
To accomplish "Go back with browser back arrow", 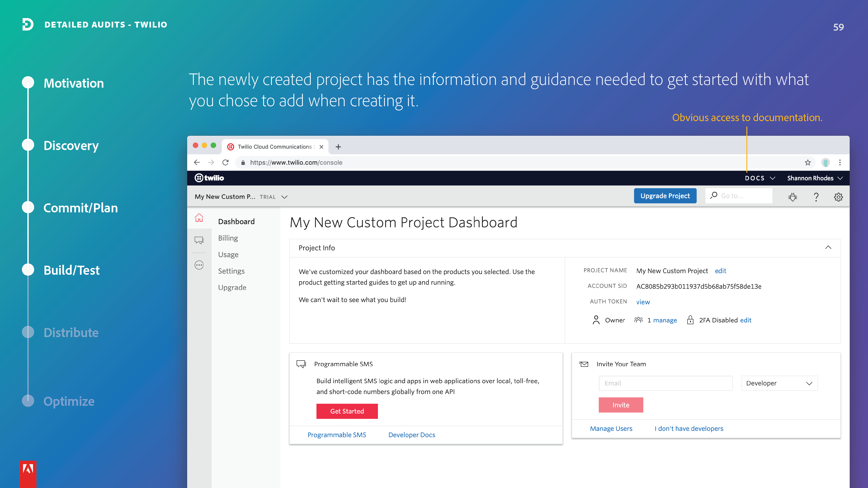I will pyautogui.click(x=197, y=162).
